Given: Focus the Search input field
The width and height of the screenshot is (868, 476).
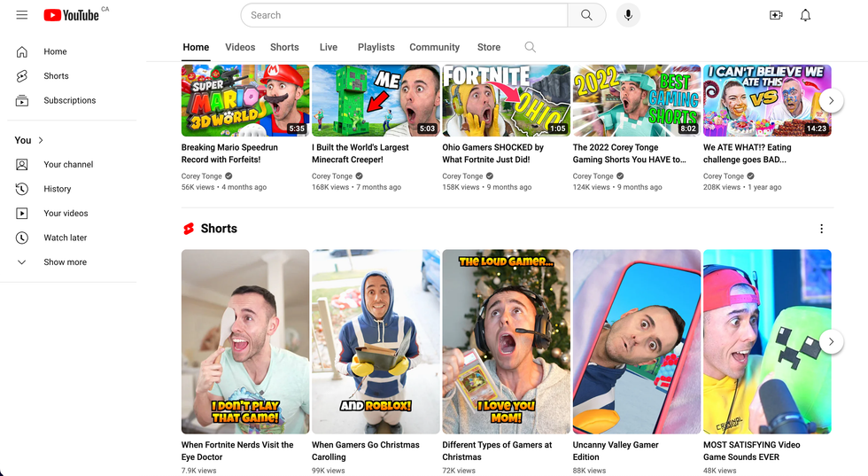Looking at the screenshot, I should point(404,15).
